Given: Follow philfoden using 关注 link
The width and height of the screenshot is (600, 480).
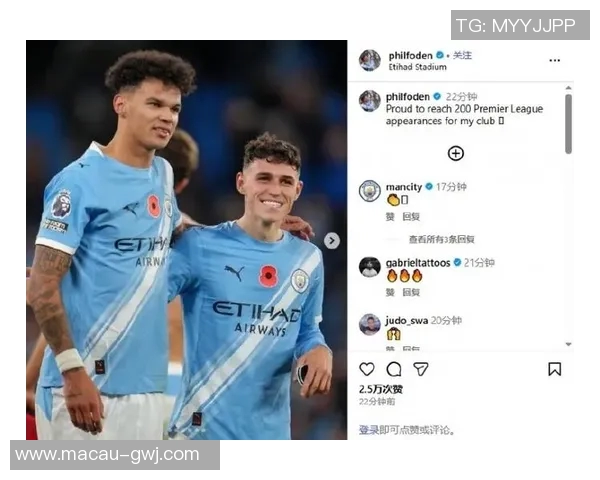Looking at the screenshot, I should coord(462,56).
